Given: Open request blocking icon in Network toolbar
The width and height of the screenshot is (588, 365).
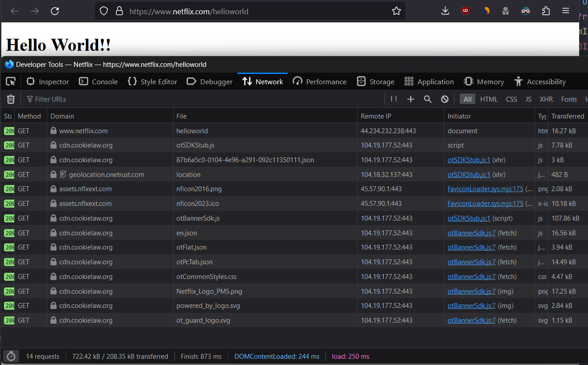Looking at the screenshot, I should click(445, 99).
